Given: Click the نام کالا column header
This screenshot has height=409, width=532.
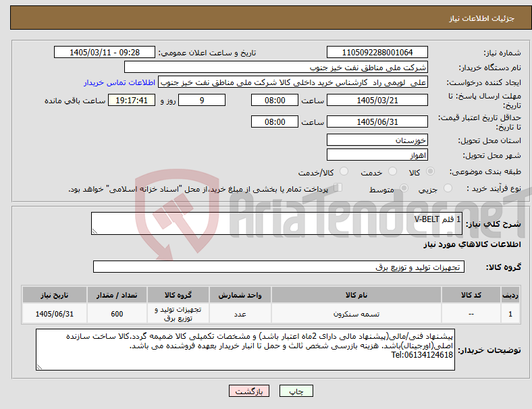Looking at the screenshot, I should point(356,295).
